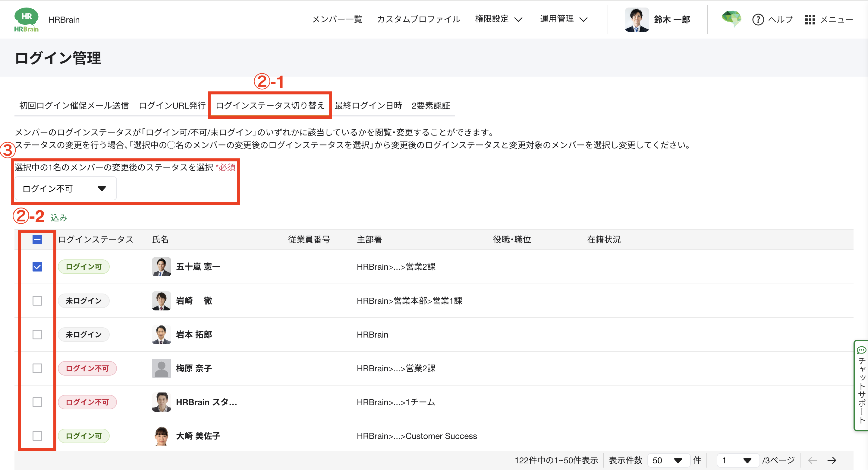Screen dimensions: 868x470
Task: Expand the 運用管理 menu
Action: click(x=564, y=19)
